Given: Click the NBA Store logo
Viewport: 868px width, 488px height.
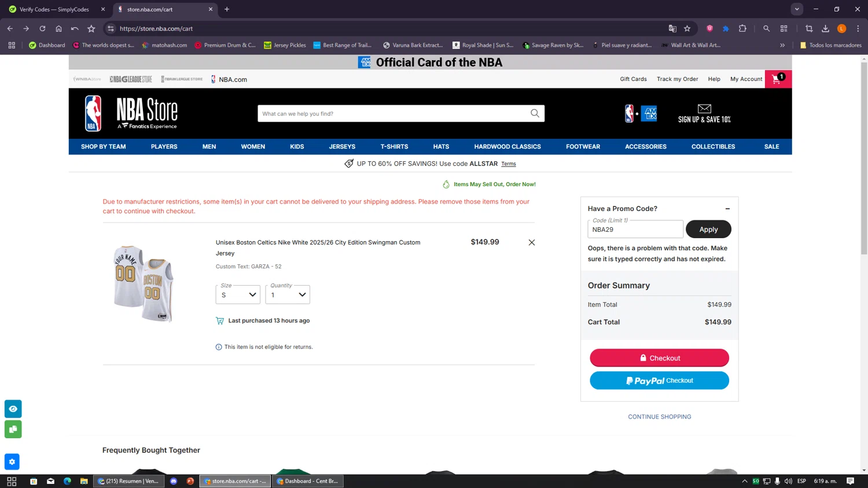Looking at the screenshot, I should click(x=131, y=113).
